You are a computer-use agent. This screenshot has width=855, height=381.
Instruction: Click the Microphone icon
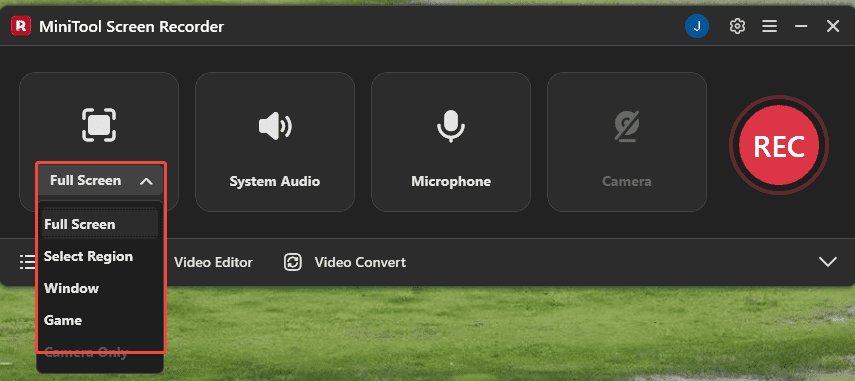point(450,126)
